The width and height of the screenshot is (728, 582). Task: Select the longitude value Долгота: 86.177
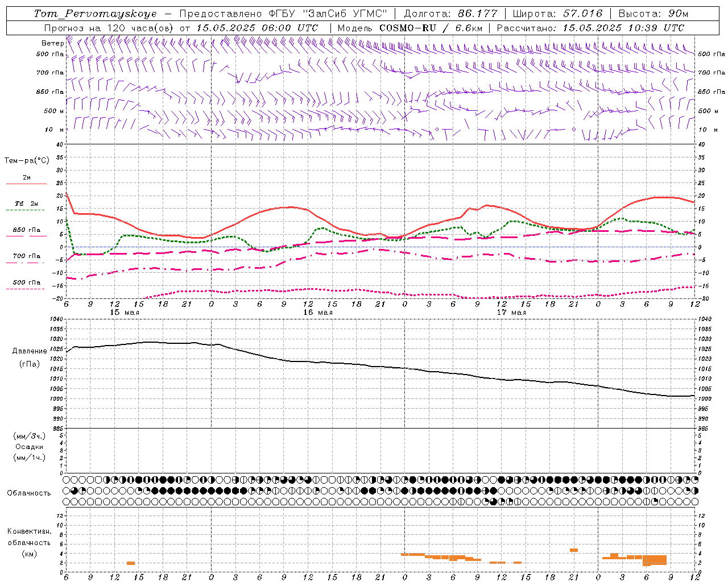[450, 14]
